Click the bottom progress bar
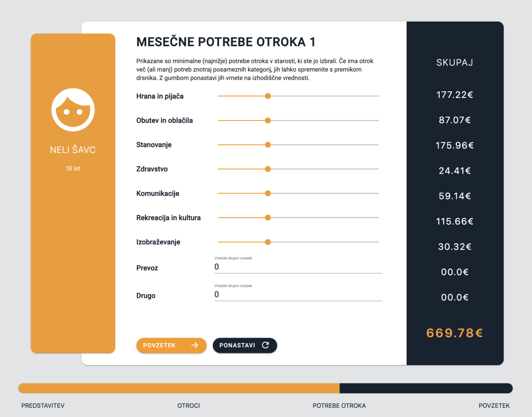 (266, 388)
